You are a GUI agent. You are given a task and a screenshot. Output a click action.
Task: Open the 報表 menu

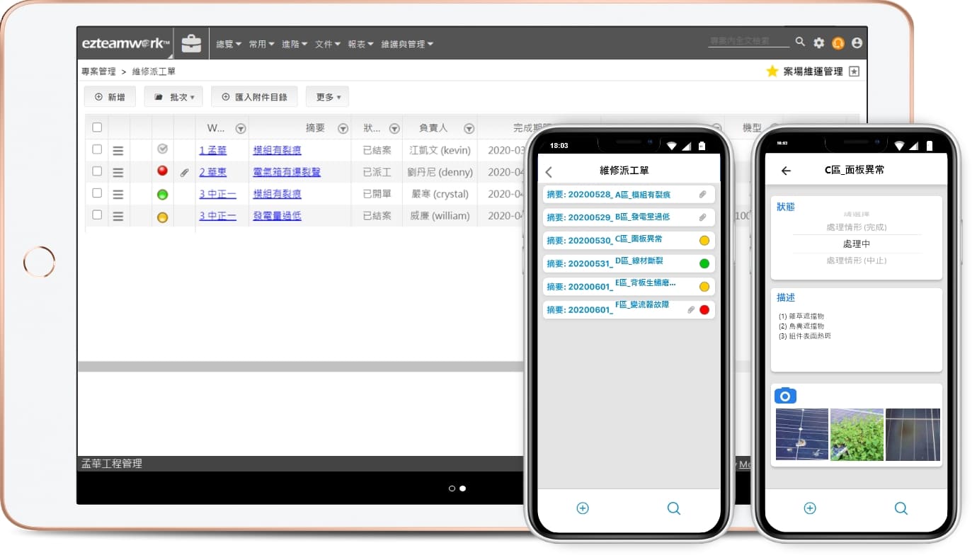360,44
